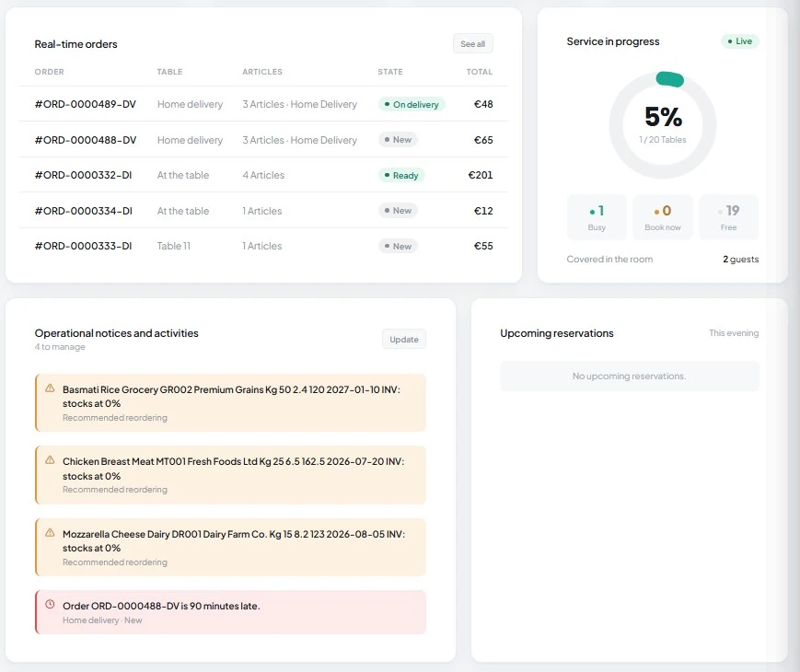The width and height of the screenshot is (800, 672).
Task: Click the Covered in the room label
Action: tap(609, 260)
